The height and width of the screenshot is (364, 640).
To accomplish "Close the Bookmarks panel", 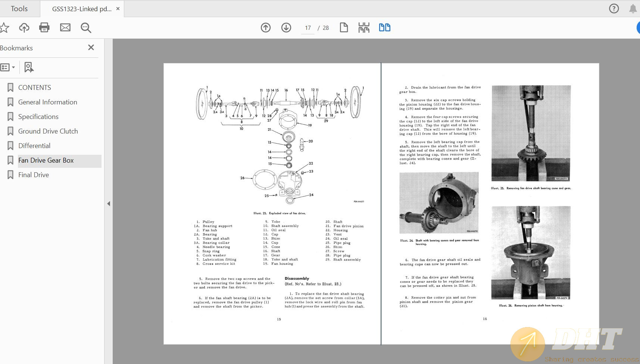I will (91, 47).
